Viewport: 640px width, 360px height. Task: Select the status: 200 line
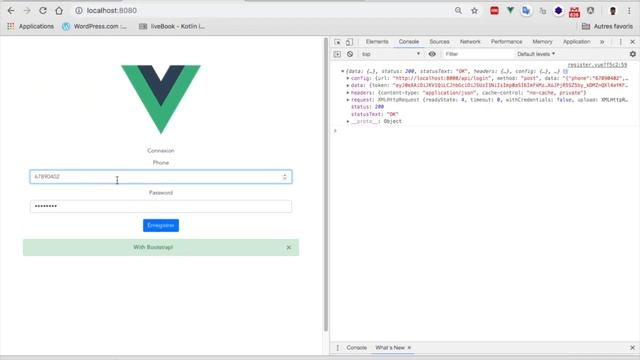[367, 107]
